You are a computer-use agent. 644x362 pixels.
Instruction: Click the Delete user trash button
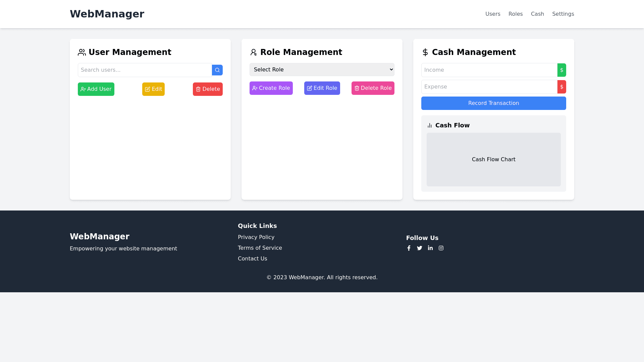208,89
